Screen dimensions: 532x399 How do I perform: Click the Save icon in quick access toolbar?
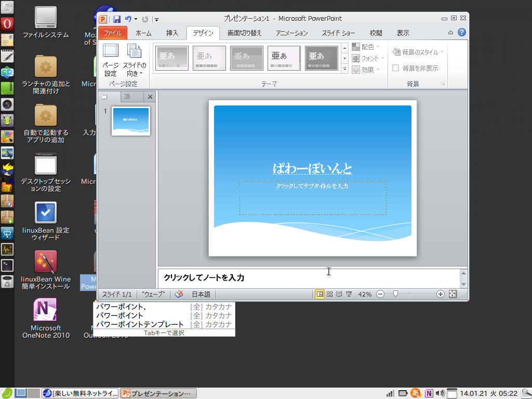click(x=117, y=19)
